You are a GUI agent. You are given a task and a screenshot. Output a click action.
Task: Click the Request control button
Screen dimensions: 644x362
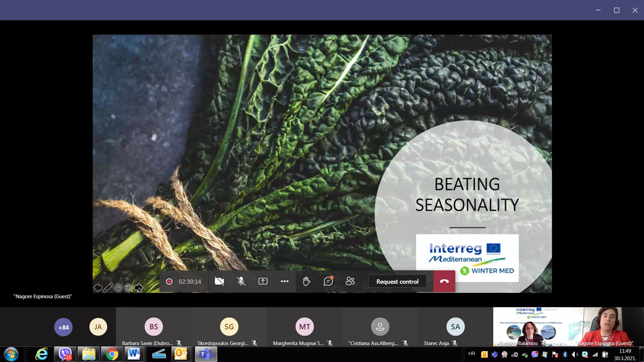tap(397, 281)
